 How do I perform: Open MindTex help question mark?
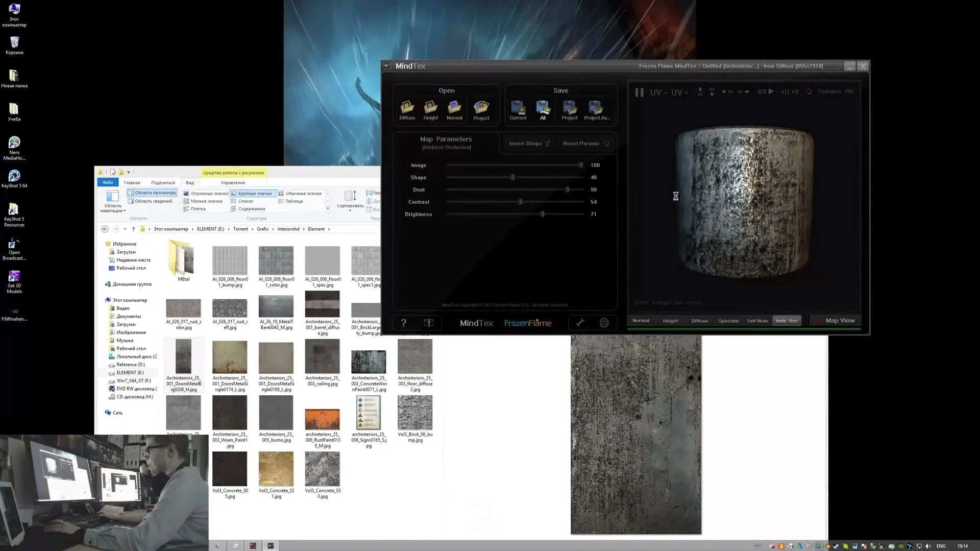click(x=403, y=323)
